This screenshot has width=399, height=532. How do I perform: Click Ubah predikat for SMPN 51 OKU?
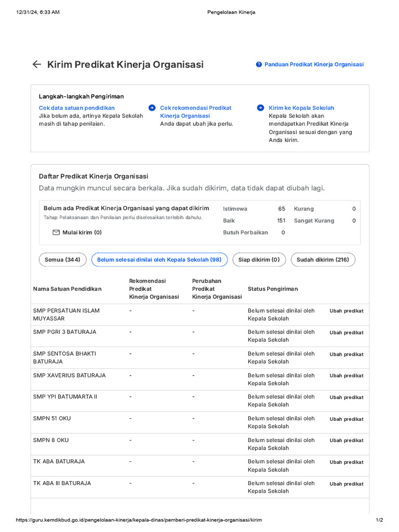346,419
